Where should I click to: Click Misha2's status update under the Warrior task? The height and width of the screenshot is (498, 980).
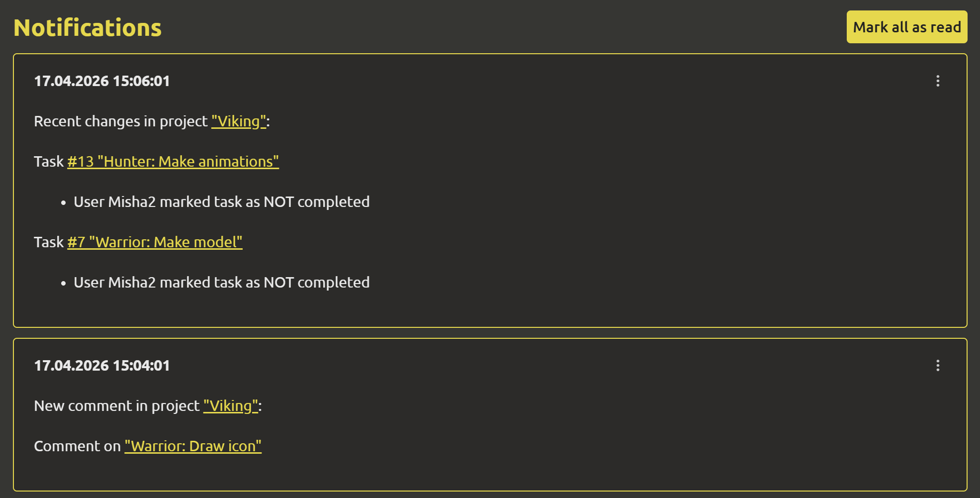coord(221,283)
